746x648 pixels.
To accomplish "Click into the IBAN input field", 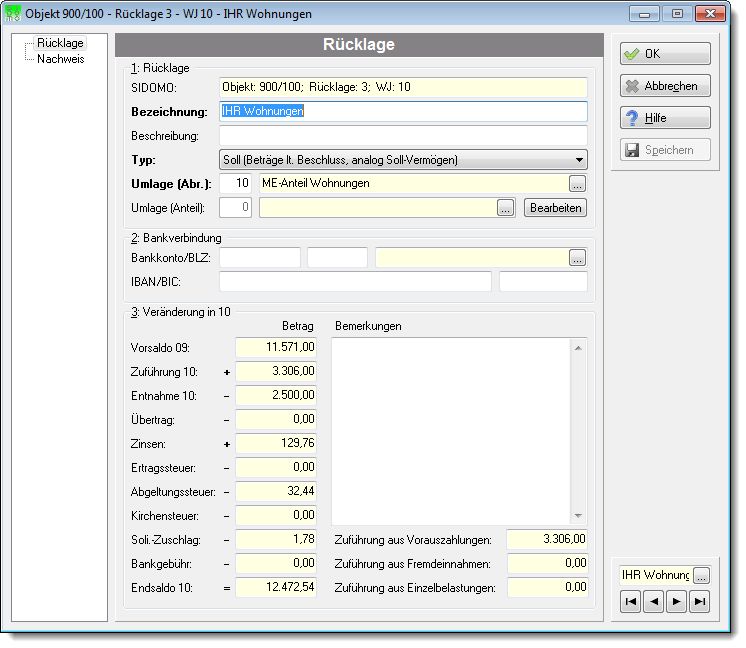I will coord(355,282).
